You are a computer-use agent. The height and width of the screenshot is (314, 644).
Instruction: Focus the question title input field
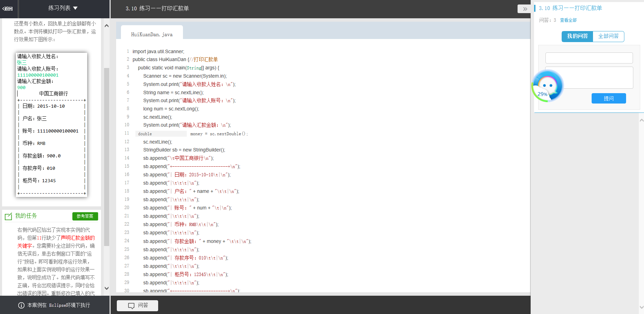coord(589,58)
